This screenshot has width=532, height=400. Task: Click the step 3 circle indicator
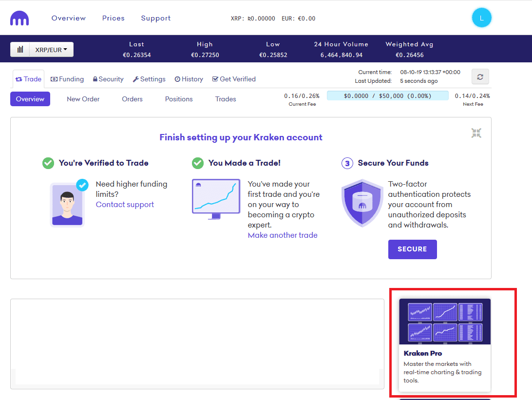(x=347, y=163)
